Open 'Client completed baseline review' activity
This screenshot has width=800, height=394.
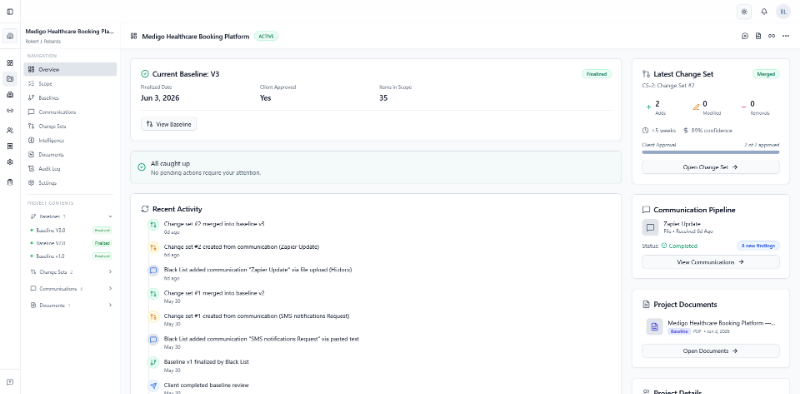pyautogui.click(x=206, y=385)
